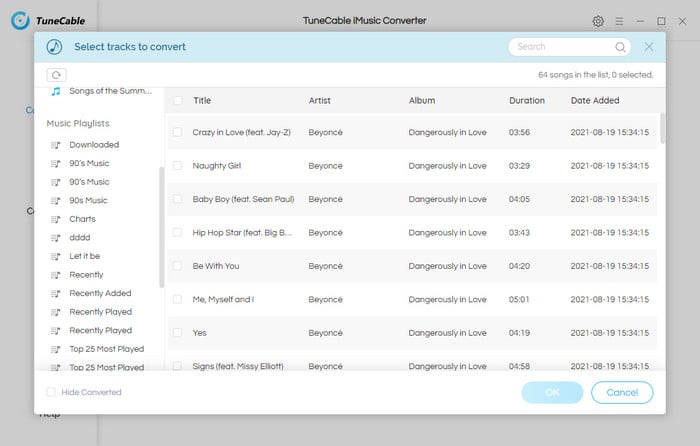Viewport: 700px width, 446px height.
Task: Sort by Title column header
Action: [202, 100]
